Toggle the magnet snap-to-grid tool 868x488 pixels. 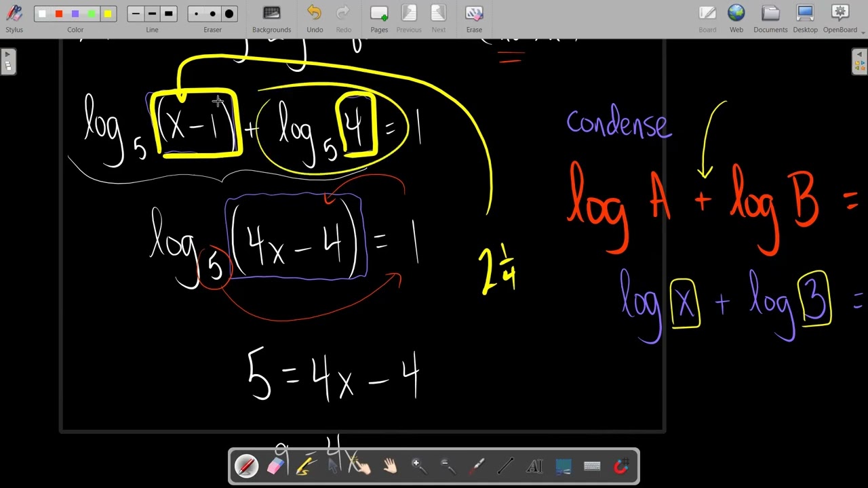click(620, 466)
